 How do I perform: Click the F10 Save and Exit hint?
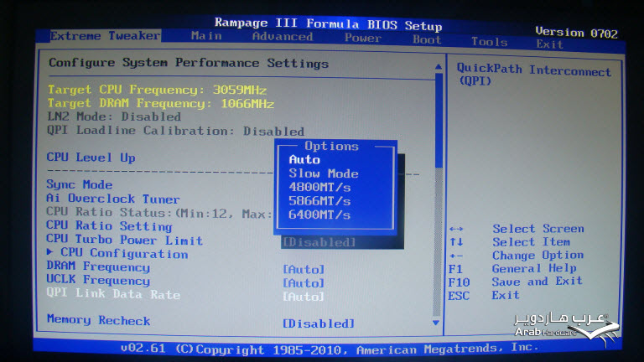click(516, 282)
